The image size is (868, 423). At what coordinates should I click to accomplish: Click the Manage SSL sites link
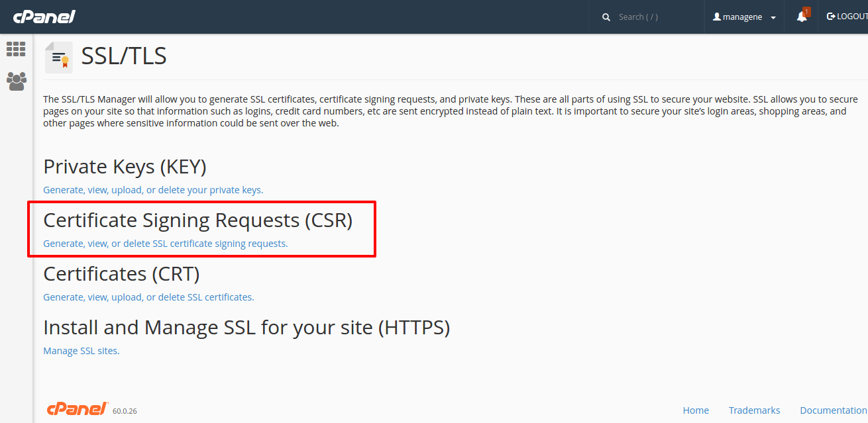tap(81, 351)
